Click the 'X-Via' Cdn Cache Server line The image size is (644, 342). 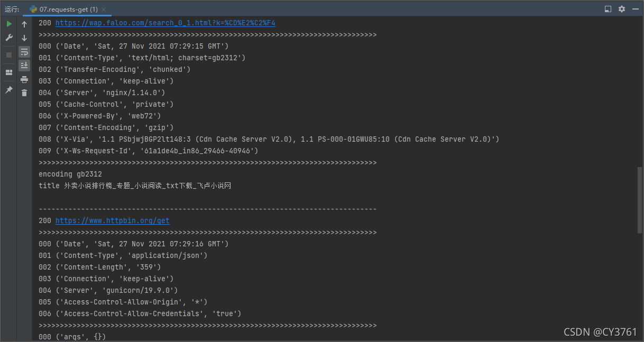click(269, 140)
